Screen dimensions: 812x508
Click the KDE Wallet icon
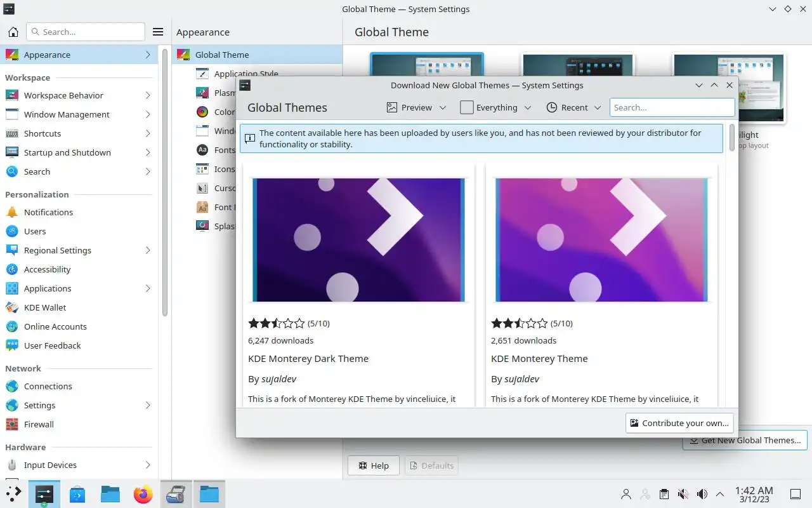12,307
